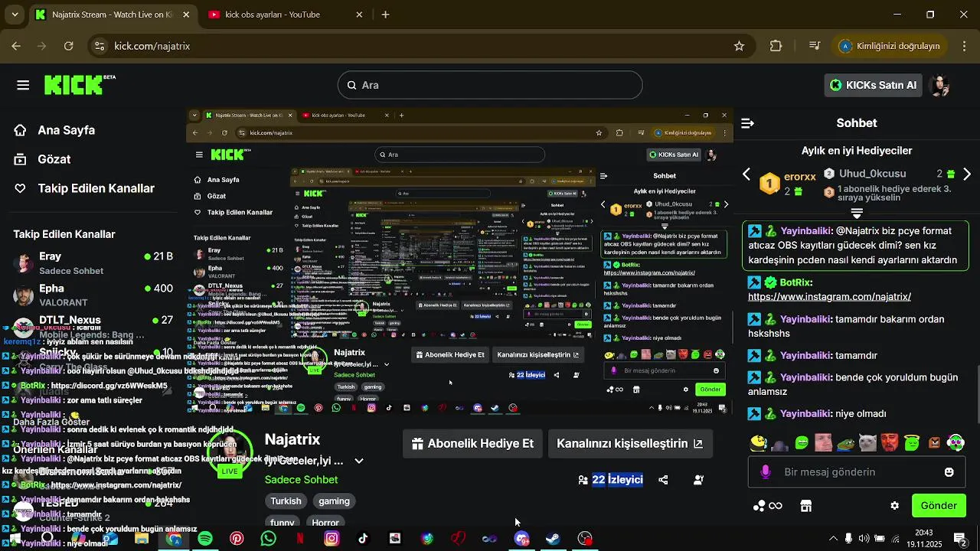Open Spotify from the taskbar

205,539
